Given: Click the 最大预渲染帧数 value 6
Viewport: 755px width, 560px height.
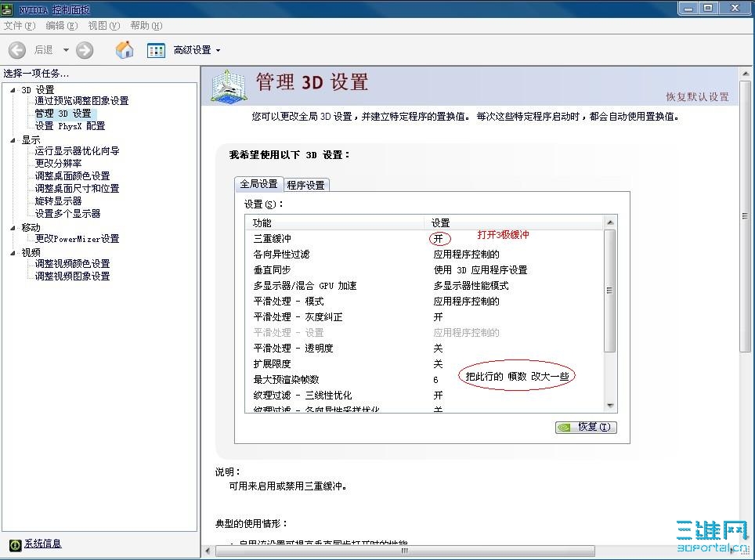Looking at the screenshot, I should tap(435, 380).
